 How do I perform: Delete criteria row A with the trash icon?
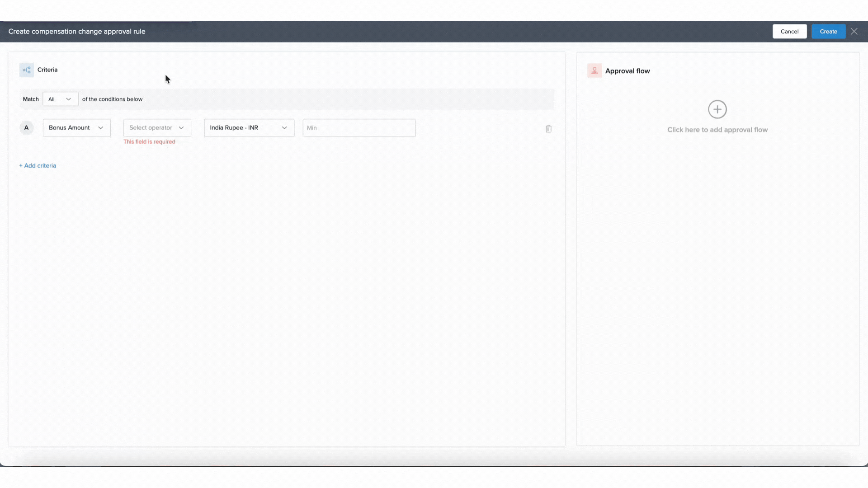(x=548, y=129)
